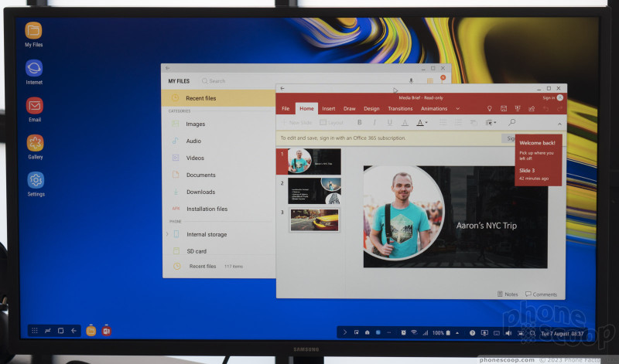
Task: Show hidden status icons up arrow
Action: [x=457, y=333]
